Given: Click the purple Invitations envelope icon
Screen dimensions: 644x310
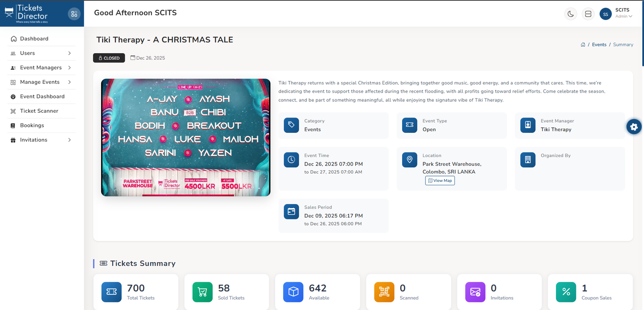Looking at the screenshot, I should 475,292.
